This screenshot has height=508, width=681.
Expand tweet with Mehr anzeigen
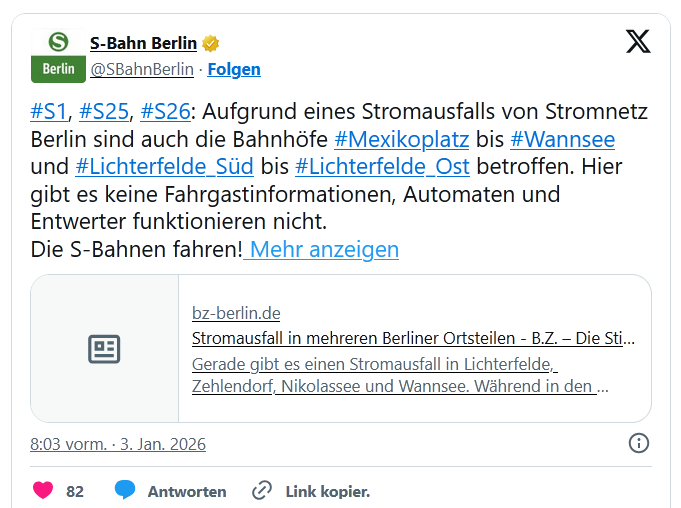point(324,249)
